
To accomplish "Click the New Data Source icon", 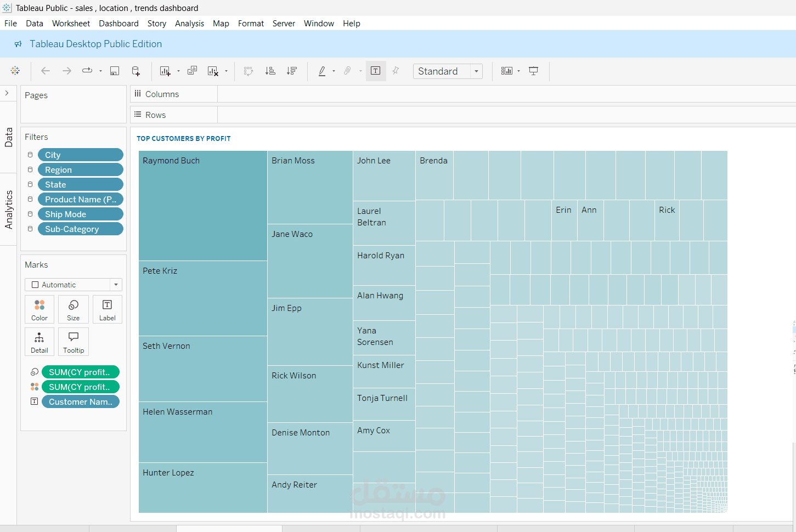I will tap(136, 71).
